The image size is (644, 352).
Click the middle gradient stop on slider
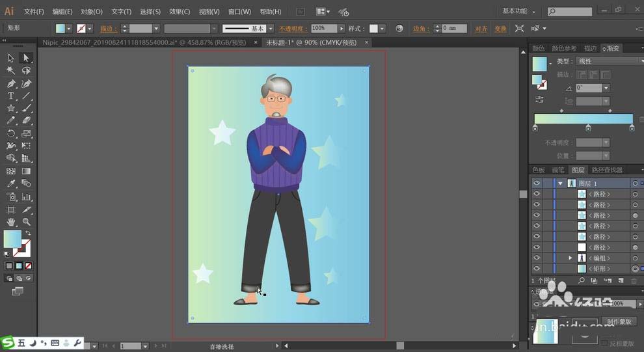(x=588, y=128)
